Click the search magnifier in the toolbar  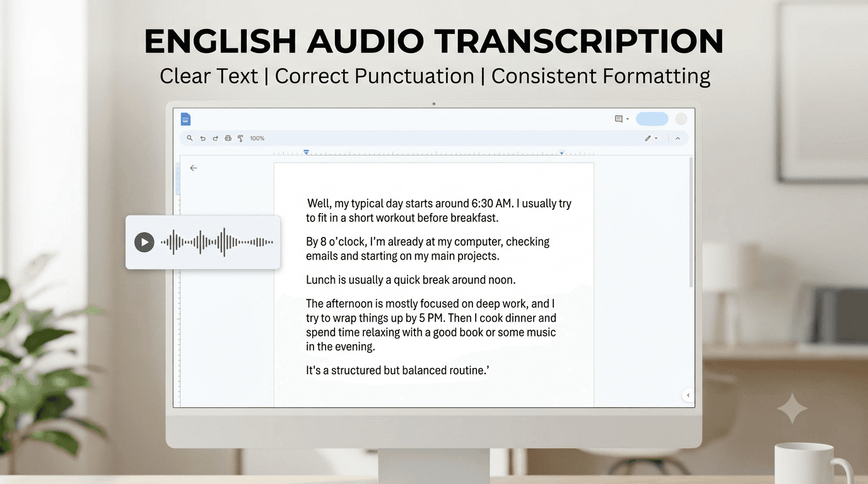pyautogui.click(x=190, y=138)
